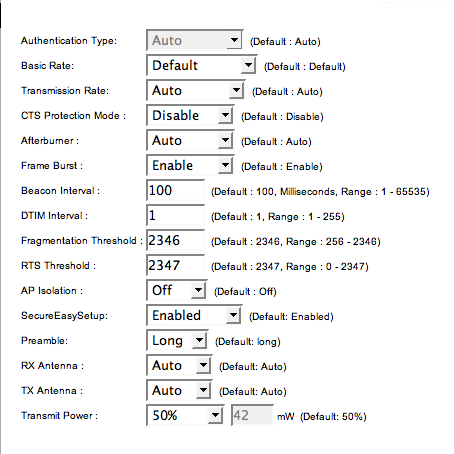454x454 pixels.
Task: Click the '(Default : Off)' hint text
Action: tap(245, 292)
